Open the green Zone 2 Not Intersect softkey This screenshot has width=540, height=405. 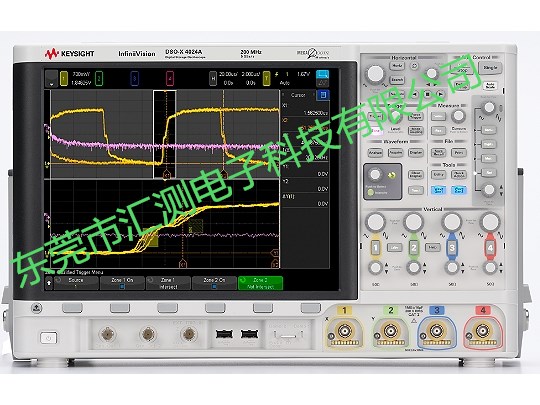click(x=260, y=283)
